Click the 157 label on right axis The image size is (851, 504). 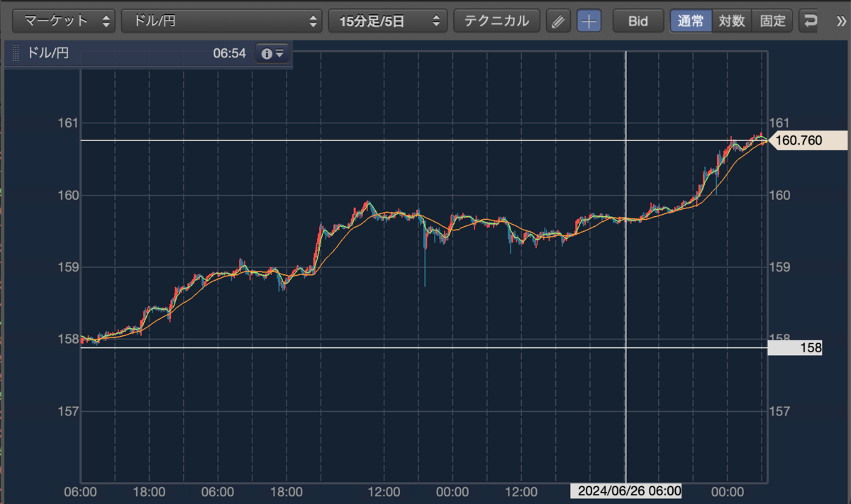pos(779,411)
